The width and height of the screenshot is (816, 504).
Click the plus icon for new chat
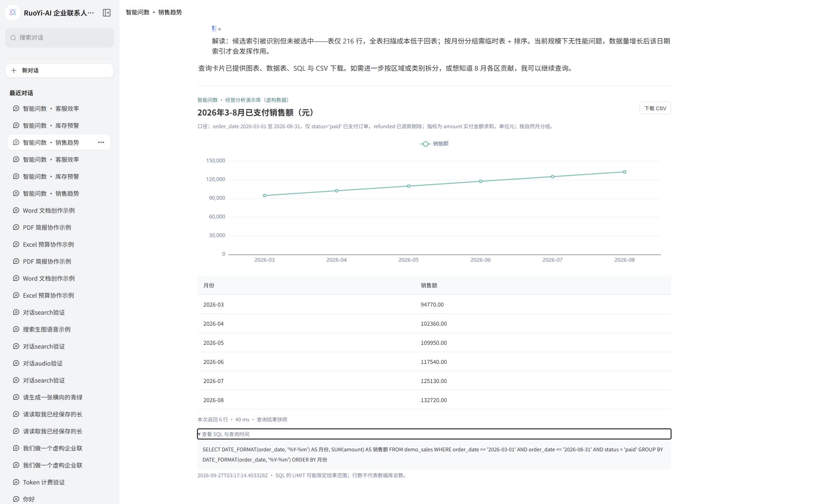(14, 70)
